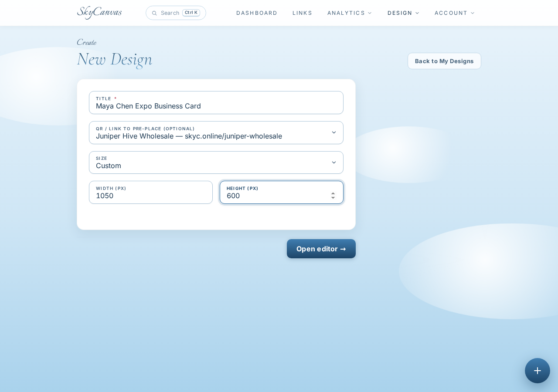This screenshot has width=558, height=392.
Task: Open the Design menu
Action: click(x=403, y=13)
